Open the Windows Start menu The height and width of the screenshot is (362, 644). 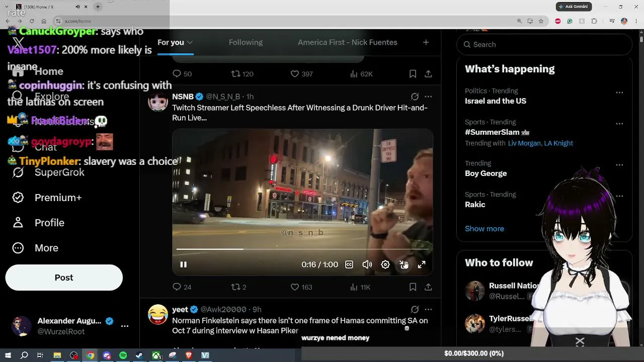8,355
